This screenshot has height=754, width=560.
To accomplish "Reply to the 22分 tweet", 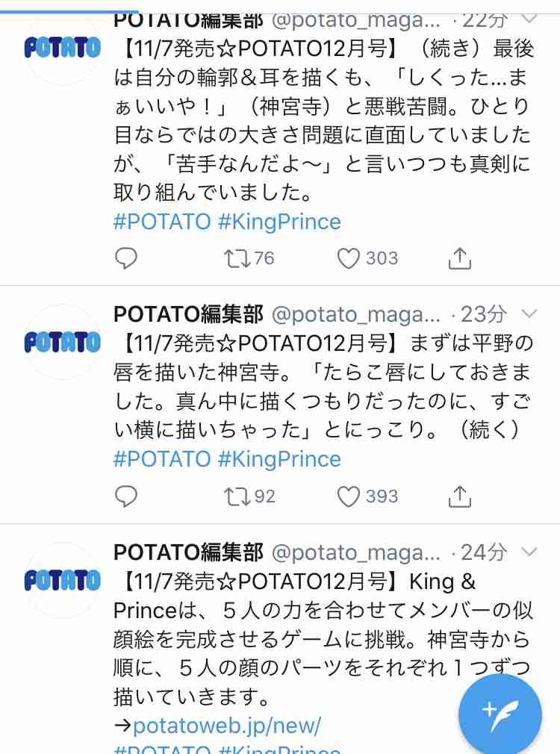I will click(x=126, y=258).
